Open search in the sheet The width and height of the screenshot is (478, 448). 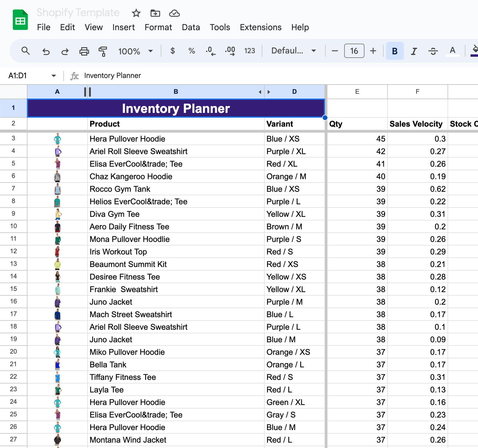click(x=26, y=51)
